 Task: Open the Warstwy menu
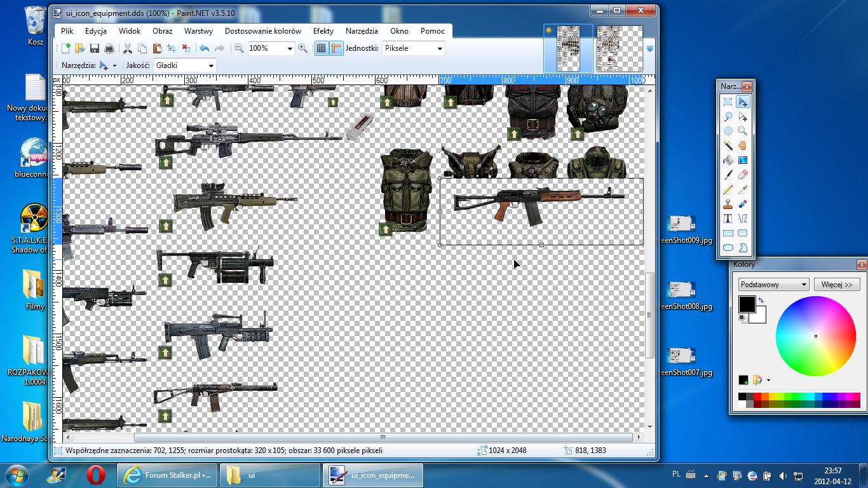pyautogui.click(x=198, y=30)
